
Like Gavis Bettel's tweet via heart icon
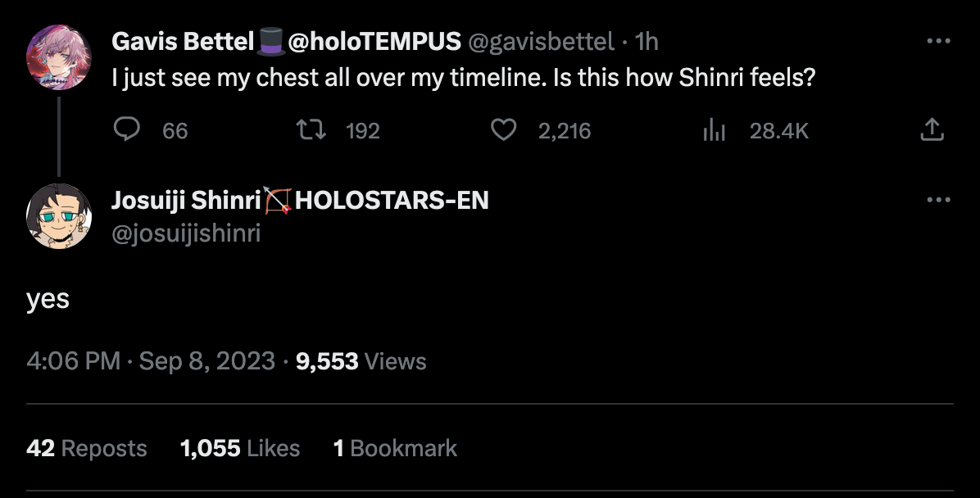click(x=503, y=130)
